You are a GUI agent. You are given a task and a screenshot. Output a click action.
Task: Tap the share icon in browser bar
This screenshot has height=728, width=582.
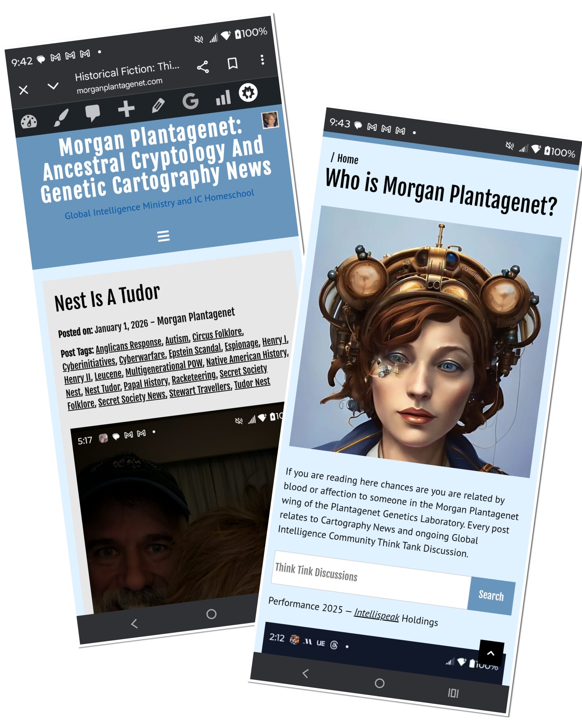tap(203, 67)
